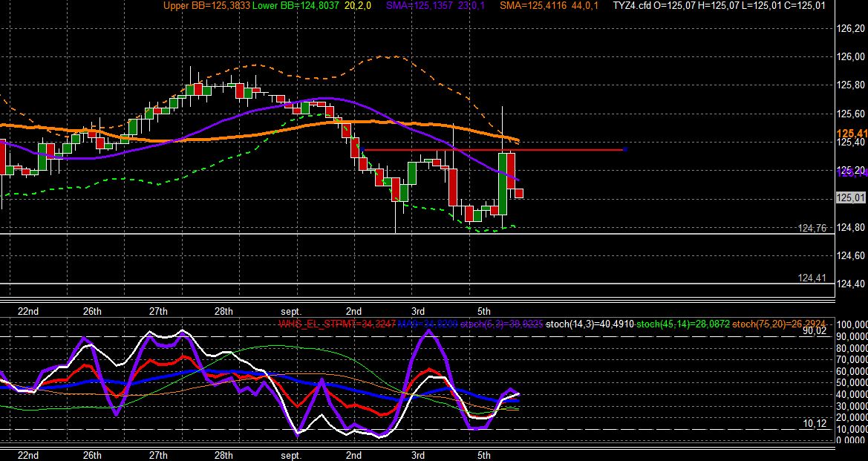Click 28th on the stochastic panel date axis
The image size is (868, 461).
pos(223,456)
